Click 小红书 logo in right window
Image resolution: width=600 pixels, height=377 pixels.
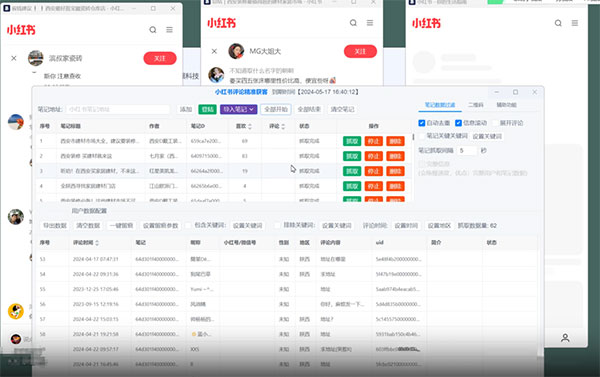click(x=426, y=23)
